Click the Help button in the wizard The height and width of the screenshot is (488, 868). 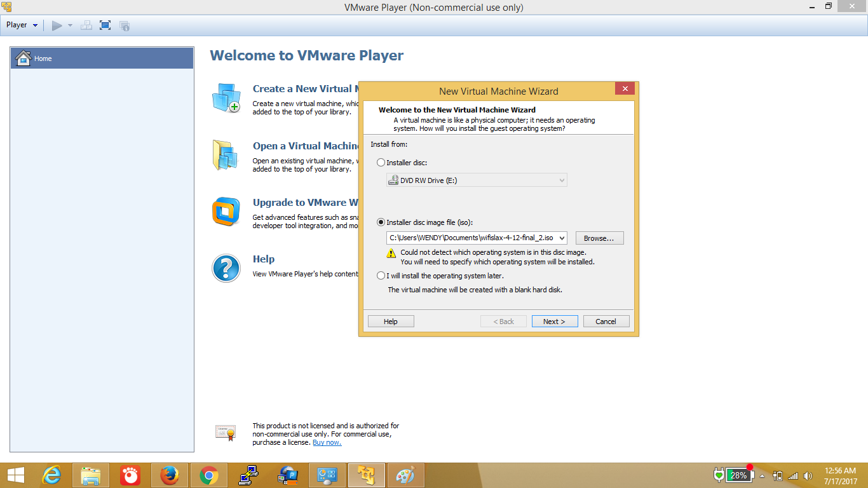tap(391, 322)
